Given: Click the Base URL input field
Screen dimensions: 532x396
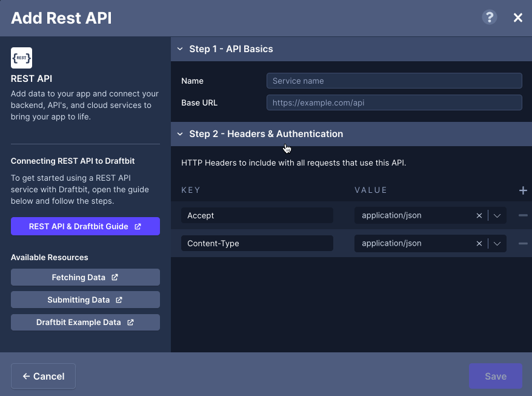Looking at the screenshot, I should (394, 102).
